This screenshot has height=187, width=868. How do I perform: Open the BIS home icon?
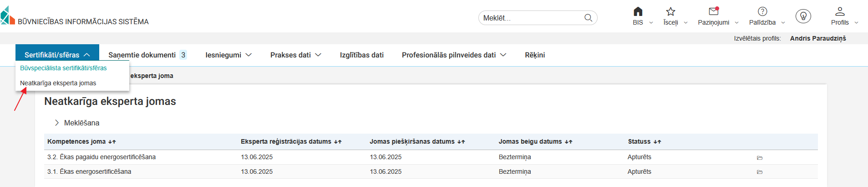click(638, 11)
